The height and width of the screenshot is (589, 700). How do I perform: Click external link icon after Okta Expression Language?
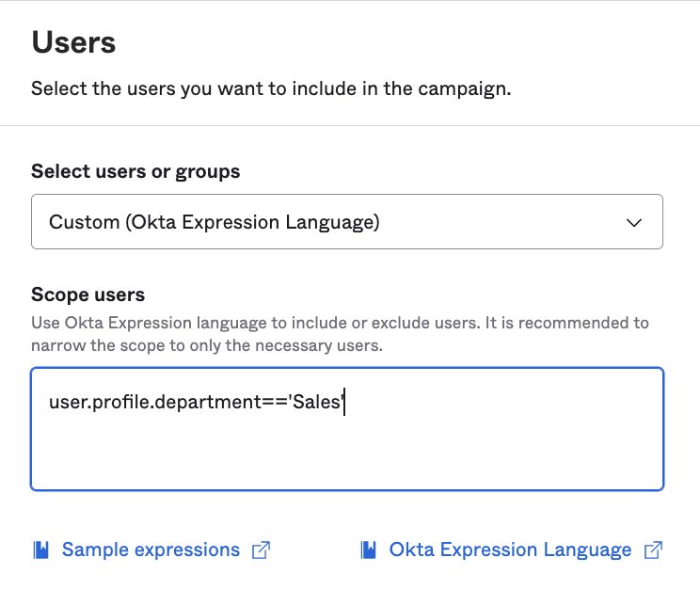pyautogui.click(x=653, y=549)
